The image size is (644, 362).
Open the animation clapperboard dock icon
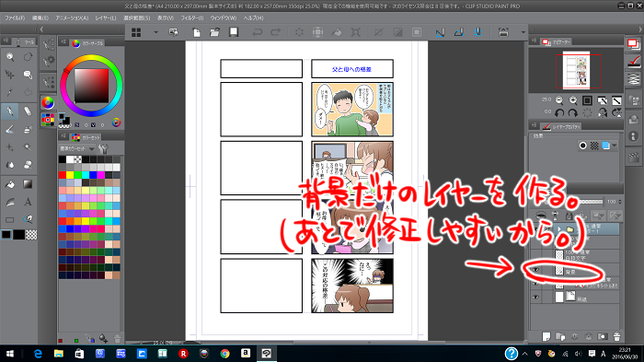coord(634,157)
